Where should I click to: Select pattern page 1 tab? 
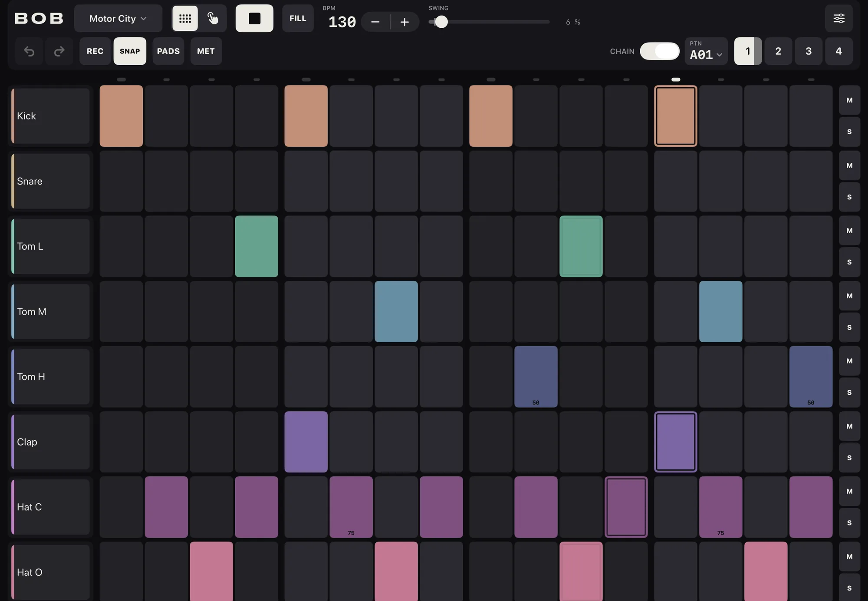tap(748, 51)
